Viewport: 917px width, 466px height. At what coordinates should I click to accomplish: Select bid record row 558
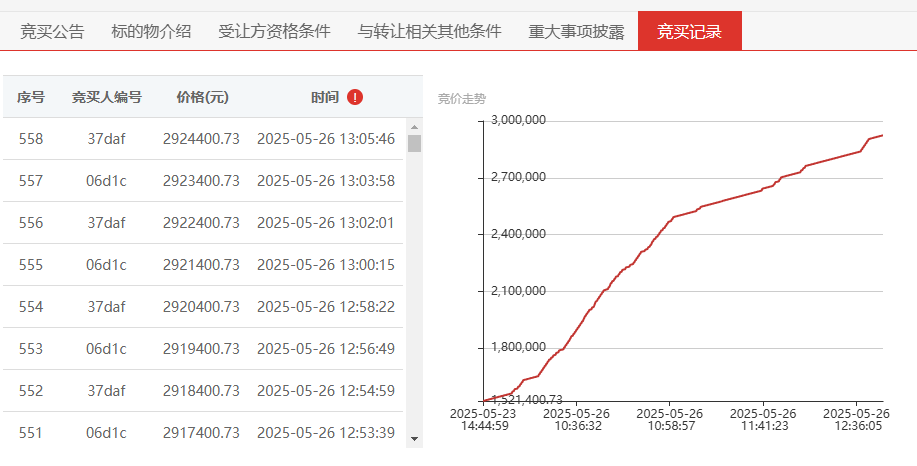(203, 139)
